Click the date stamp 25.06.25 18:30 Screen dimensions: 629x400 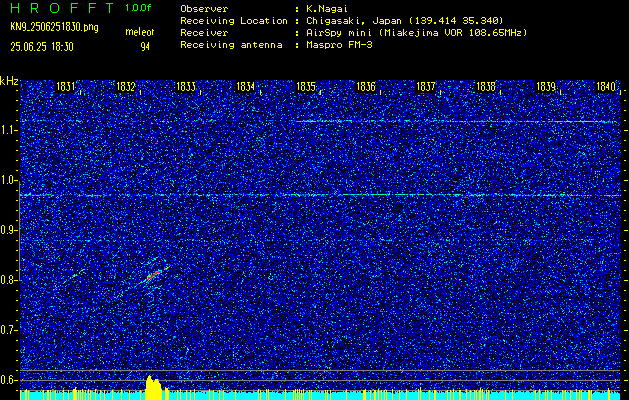tap(42, 47)
